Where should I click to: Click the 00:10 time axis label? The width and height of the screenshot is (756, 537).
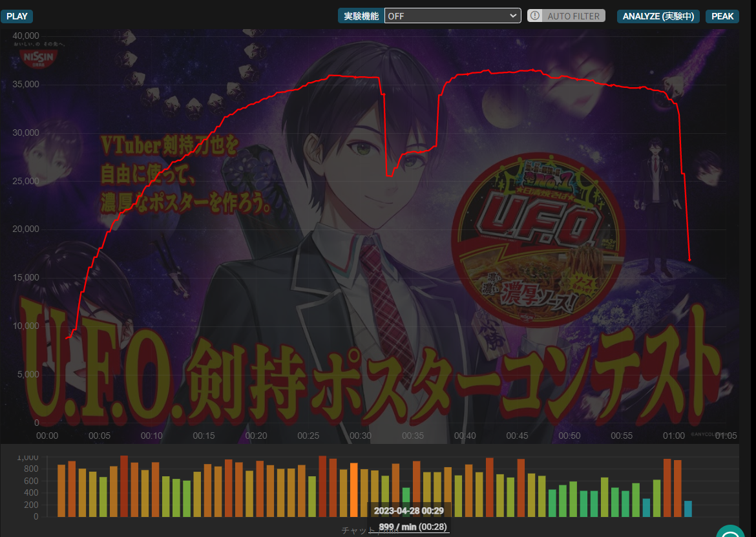tap(151, 436)
